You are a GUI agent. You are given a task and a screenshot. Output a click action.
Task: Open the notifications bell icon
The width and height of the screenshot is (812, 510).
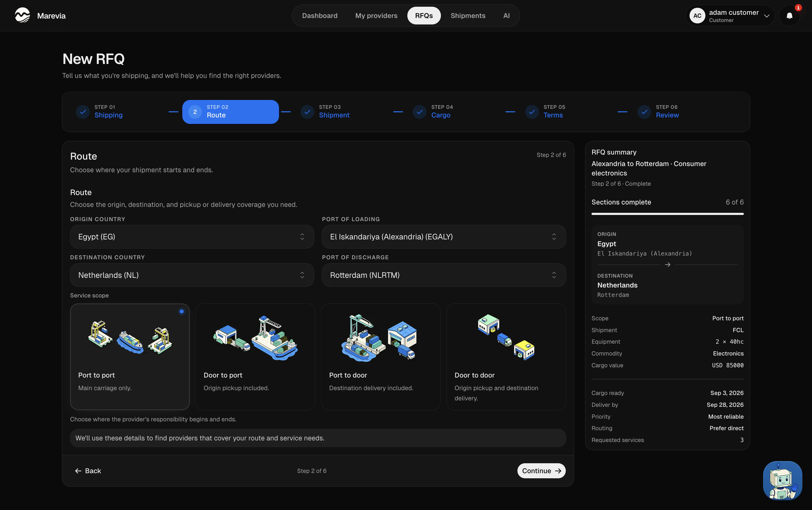point(789,16)
